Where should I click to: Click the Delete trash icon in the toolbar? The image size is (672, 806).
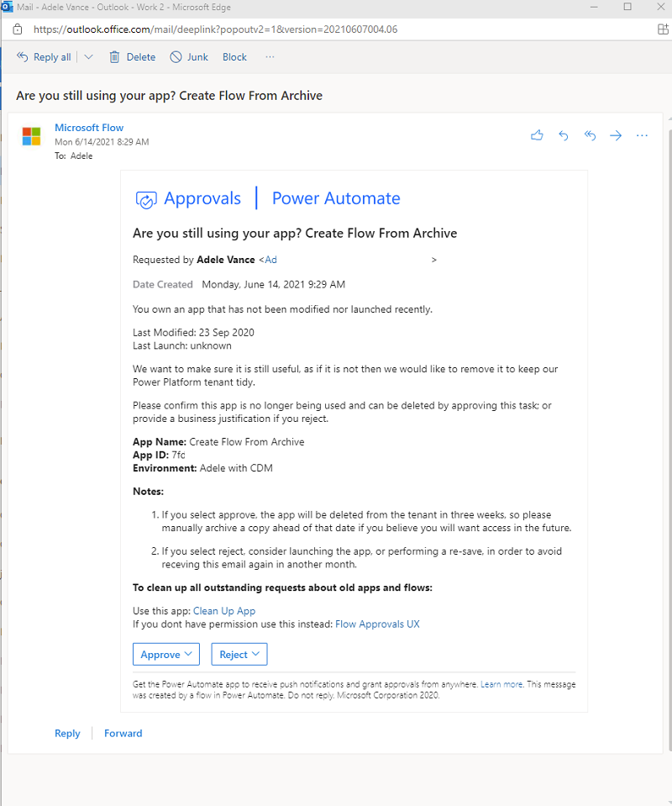tap(115, 56)
